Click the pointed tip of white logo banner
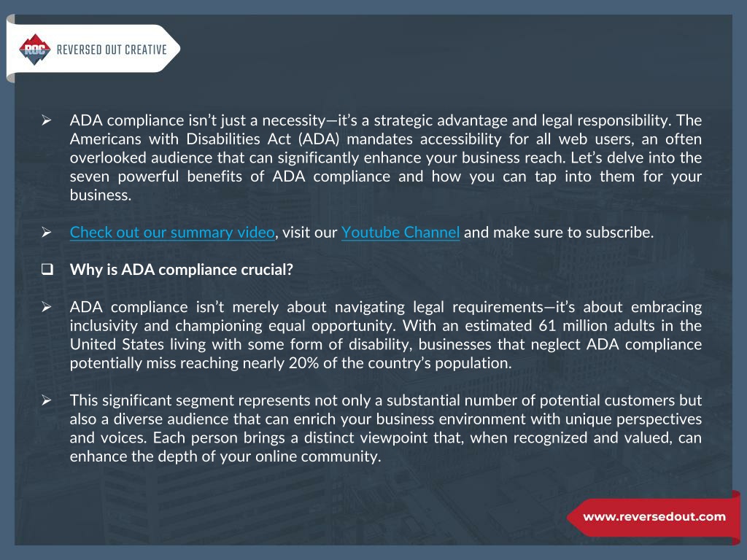Image resolution: width=747 pixels, height=560 pixels. coord(174,49)
